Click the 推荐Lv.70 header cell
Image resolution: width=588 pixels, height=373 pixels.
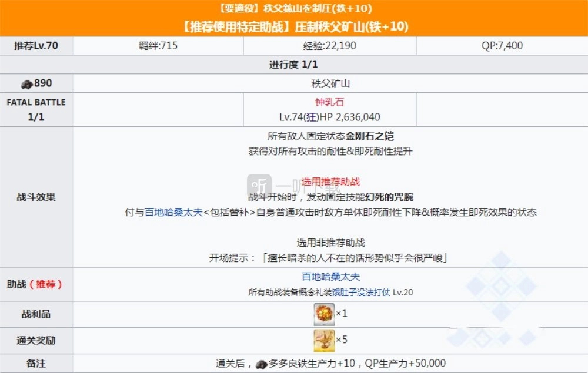point(36,46)
